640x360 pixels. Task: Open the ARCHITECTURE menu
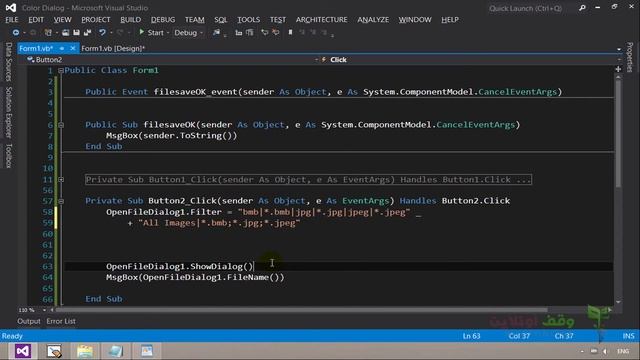click(322, 20)
